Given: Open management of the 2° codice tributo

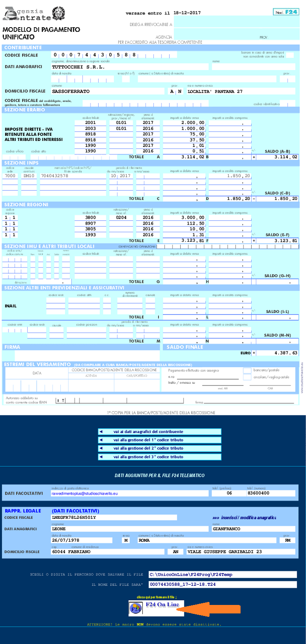Looking at the screenshot, I should (159, 448).
